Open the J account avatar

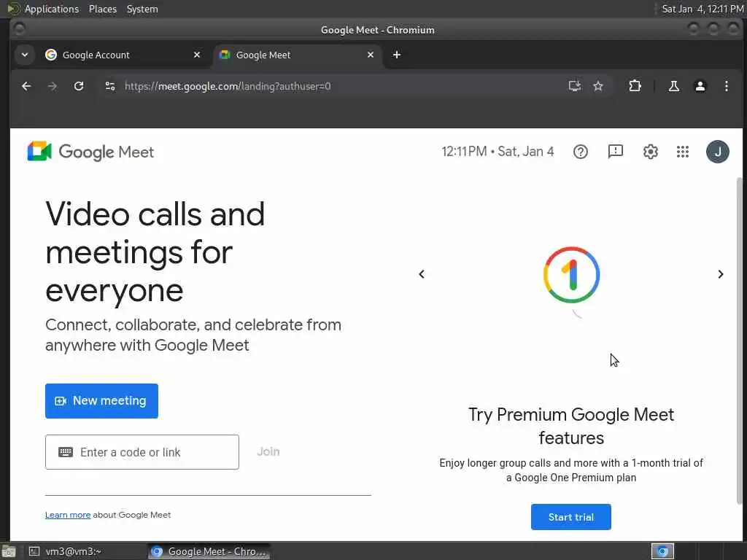click(718, 152)
